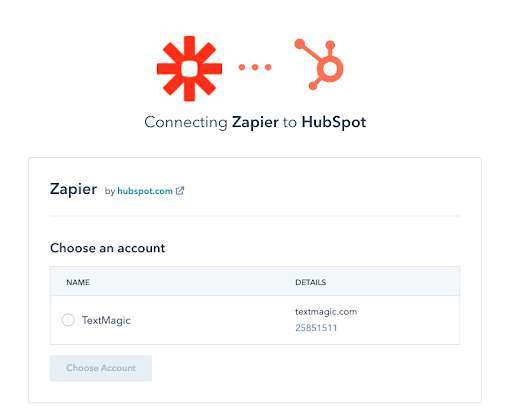Viewport: 512px width, 413px height.
Task: Click the Zapier asterisk logo
Action: click(x=189, y=69)
